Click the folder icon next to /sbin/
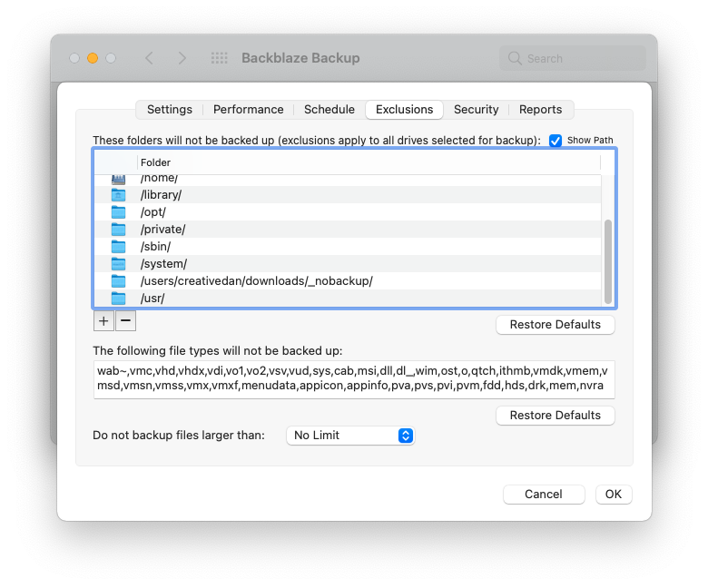 pyautogui.click(x=118, y=247)
